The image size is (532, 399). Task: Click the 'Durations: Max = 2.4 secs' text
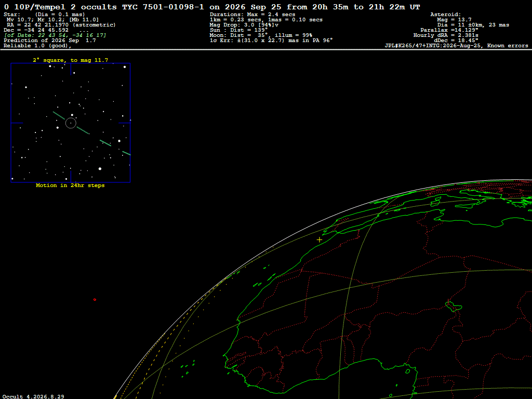(252, 15)
